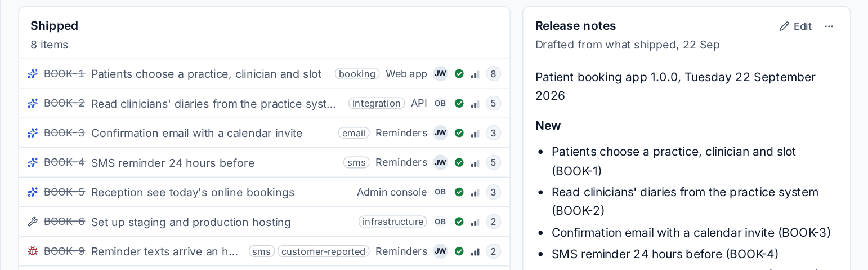The image size is (868, 270).
Task: Click the JW assignee avatar on BOOK-1
Action: point(440,74)
